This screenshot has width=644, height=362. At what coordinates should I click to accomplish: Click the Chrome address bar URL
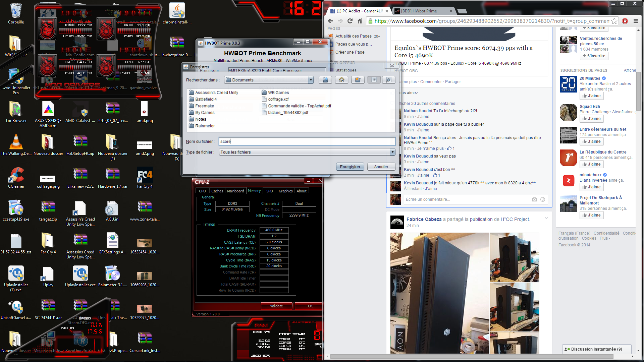click(x=492, y=21)
